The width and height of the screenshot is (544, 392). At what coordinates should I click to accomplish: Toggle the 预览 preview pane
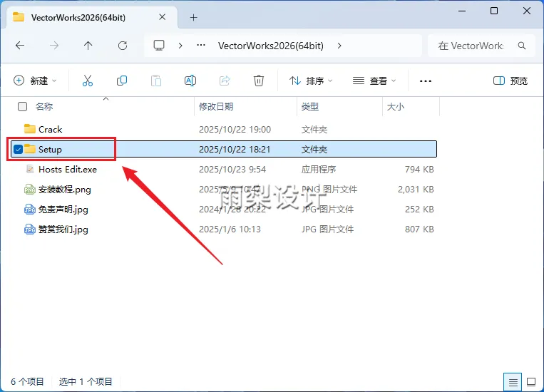(510, 81)
